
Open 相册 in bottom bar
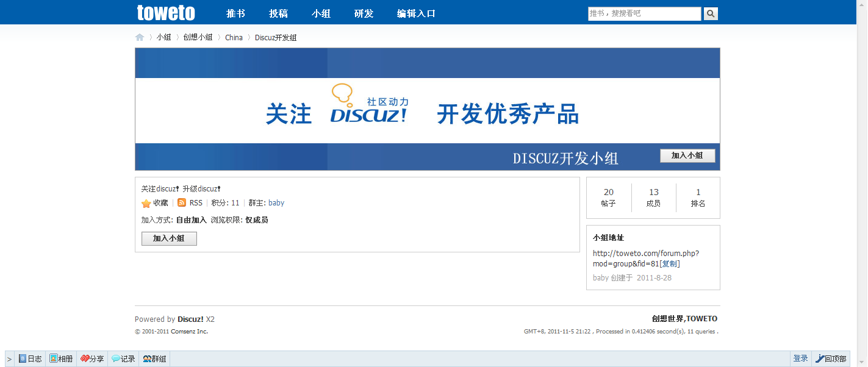pyautogui.click(x=61, y=359)
